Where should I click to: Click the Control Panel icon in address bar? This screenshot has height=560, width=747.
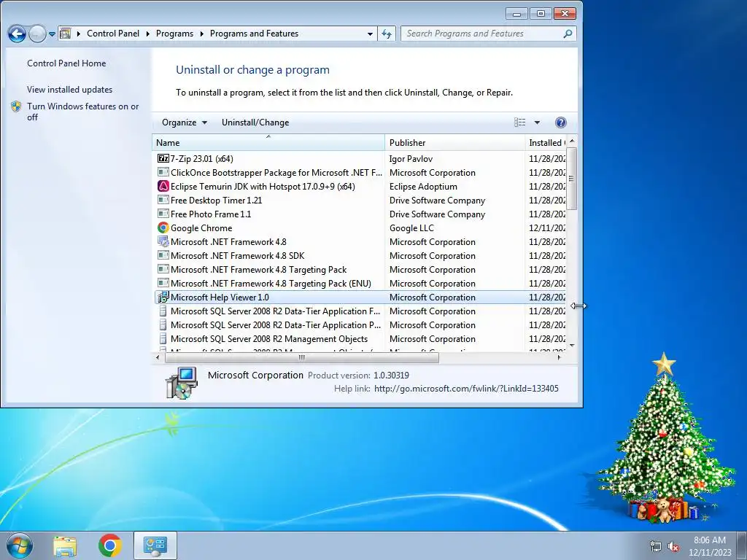coord(66,34)
